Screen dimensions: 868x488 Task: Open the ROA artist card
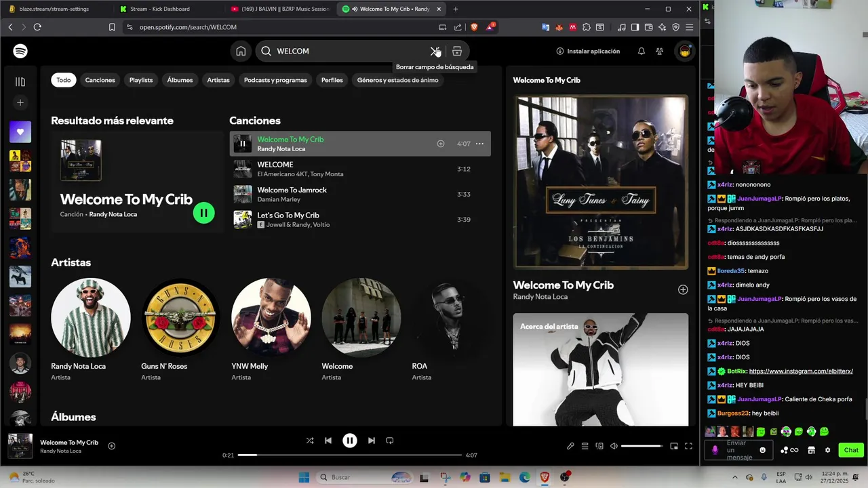[452, 329]
